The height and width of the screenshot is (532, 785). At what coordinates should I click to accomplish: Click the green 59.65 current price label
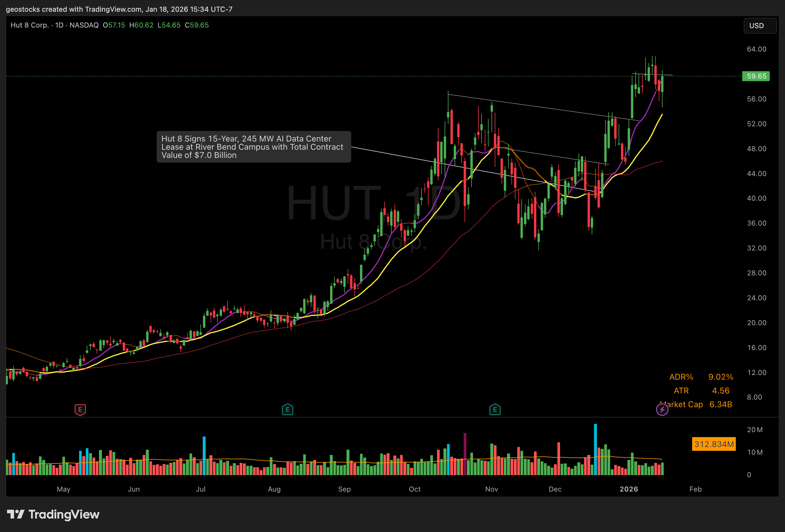(756, 76)
